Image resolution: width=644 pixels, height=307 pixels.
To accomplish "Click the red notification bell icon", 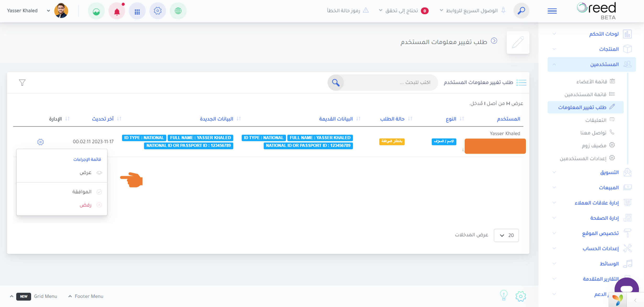I will [x=117, y=11].
